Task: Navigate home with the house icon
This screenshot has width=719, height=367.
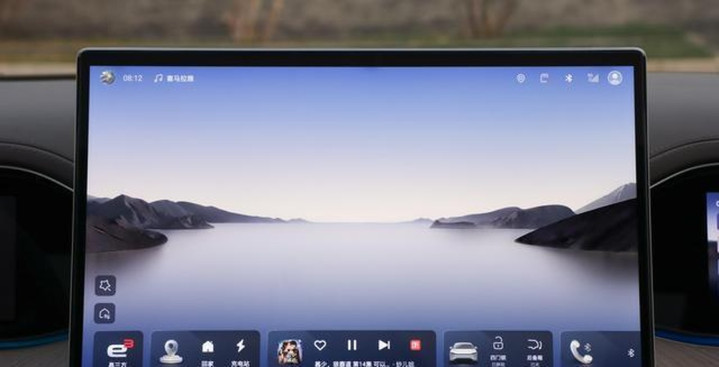Action: coord(208,346)
